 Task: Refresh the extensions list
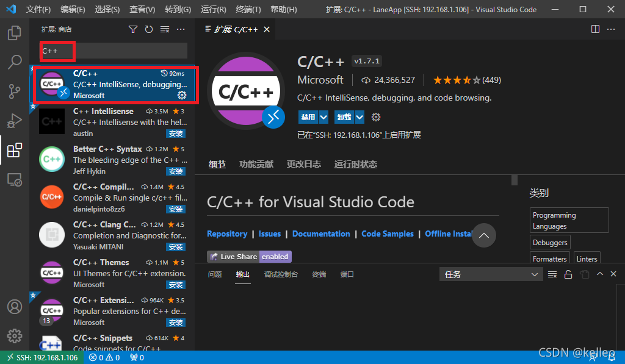(149, 29)
